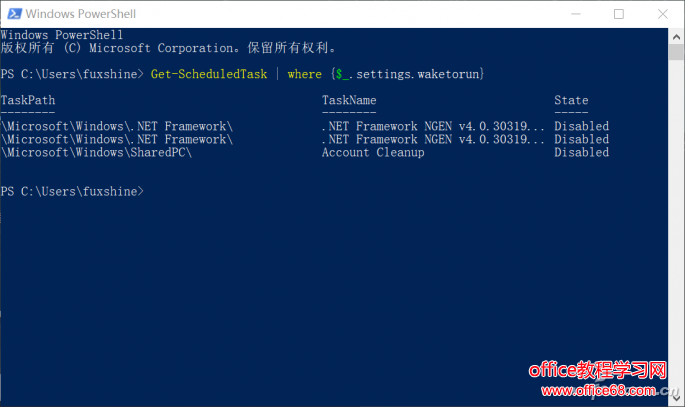The height and width of the screenshot is (407, 685).
Task: Click the State column header
Action: click(571, 101)
